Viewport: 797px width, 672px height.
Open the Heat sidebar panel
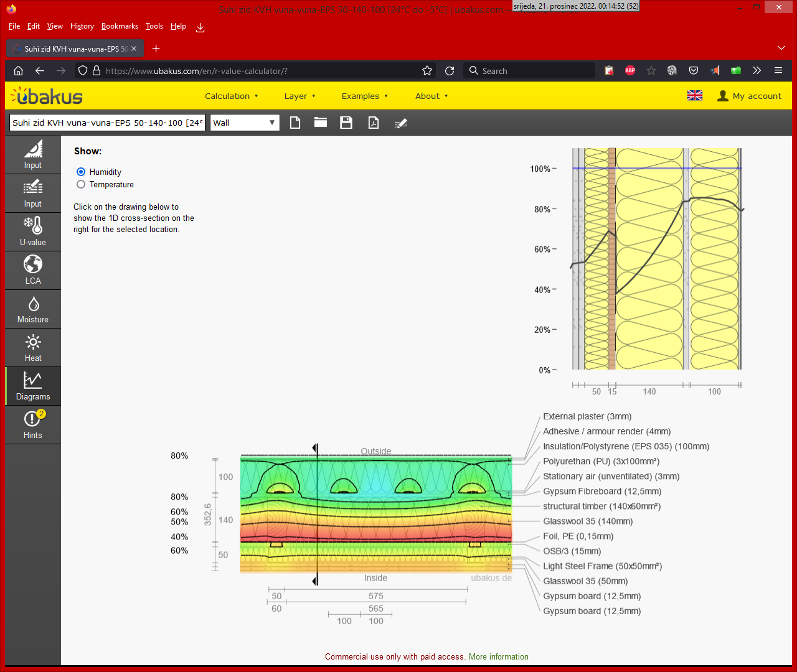click(33, 348)
